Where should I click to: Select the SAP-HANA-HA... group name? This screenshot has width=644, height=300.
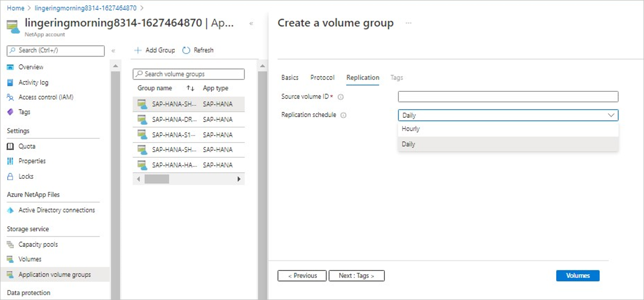click(x=175, y=165)
